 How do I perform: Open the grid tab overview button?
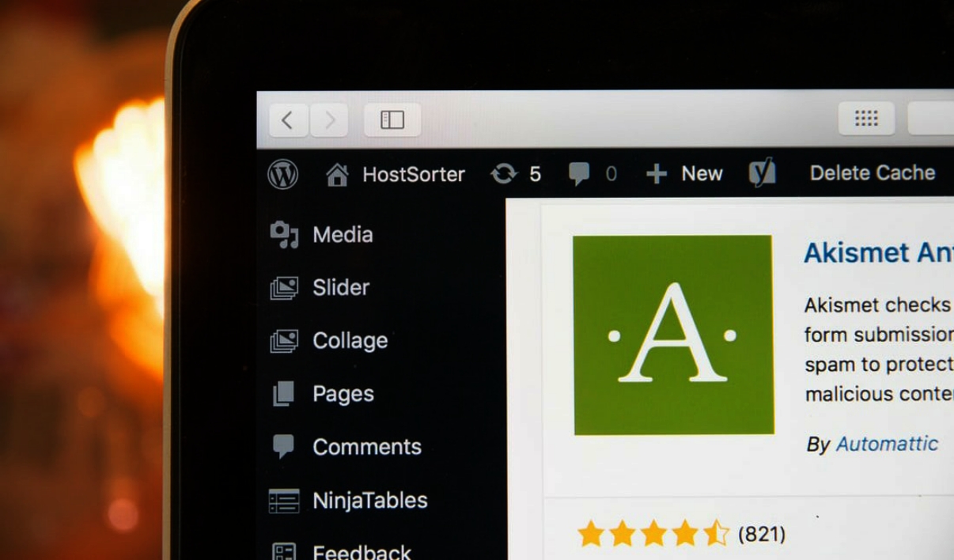pos(866,119)
